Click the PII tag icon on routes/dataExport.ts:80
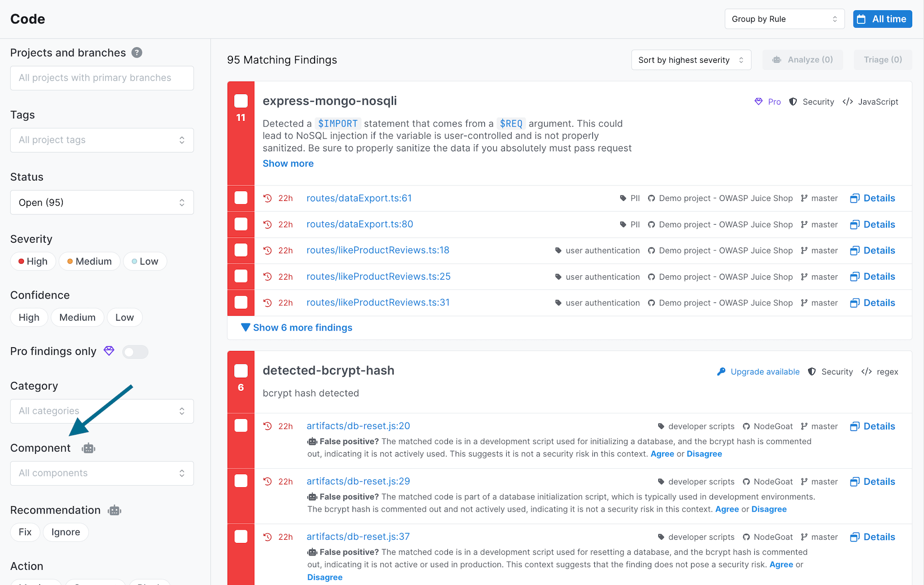The image size is (924, 585). coord(623,224)
